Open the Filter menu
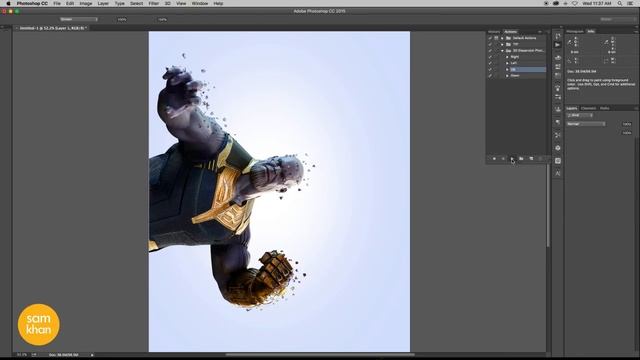This screenshot has height=360, width=640. pyautogui.click(x=153, y=3)
